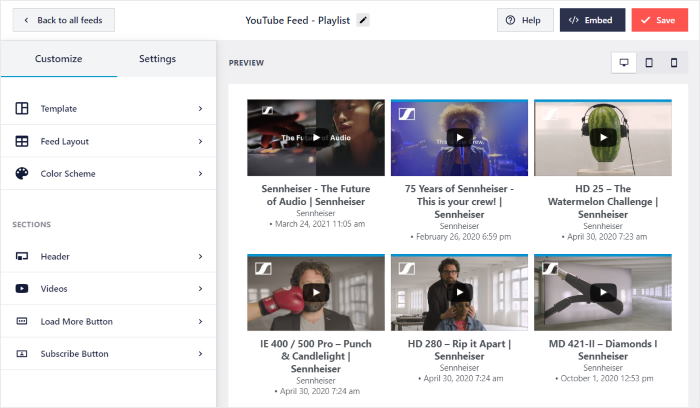
Task: Play The Future of Audio video
Action: 316,137
